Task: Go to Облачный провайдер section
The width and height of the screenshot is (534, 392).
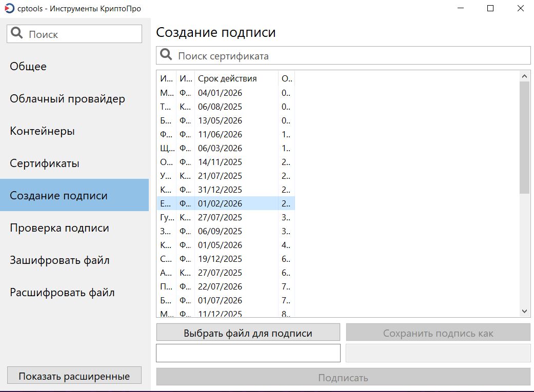Action: [x=67, y=99]
